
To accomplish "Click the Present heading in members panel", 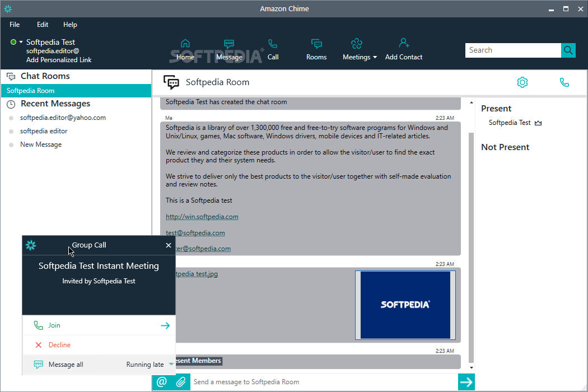I will coord(496,109).
